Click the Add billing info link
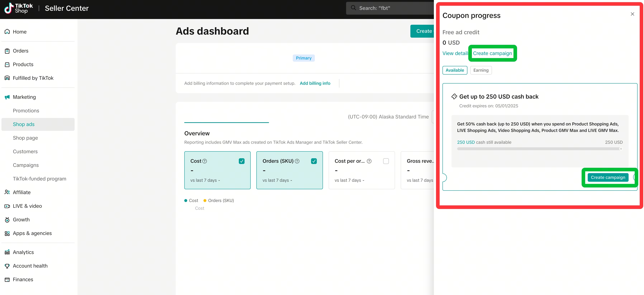This screenshot has height=295, width=644. click(315, 83)
